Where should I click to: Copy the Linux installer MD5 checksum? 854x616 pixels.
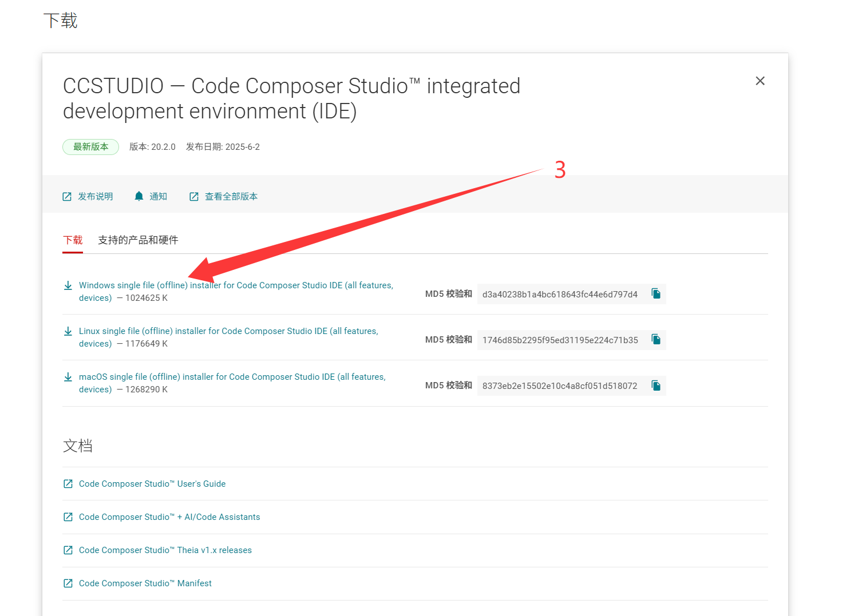point(656,340)
